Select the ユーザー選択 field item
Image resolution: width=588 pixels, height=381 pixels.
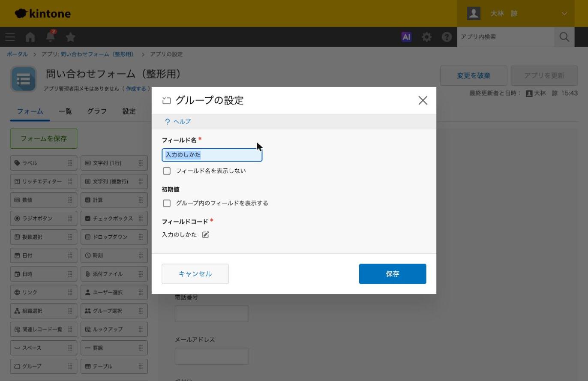(114, 292)
